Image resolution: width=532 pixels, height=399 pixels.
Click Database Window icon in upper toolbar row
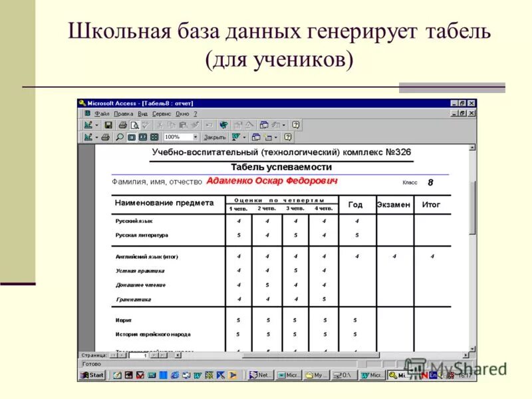tap(264, 125)
